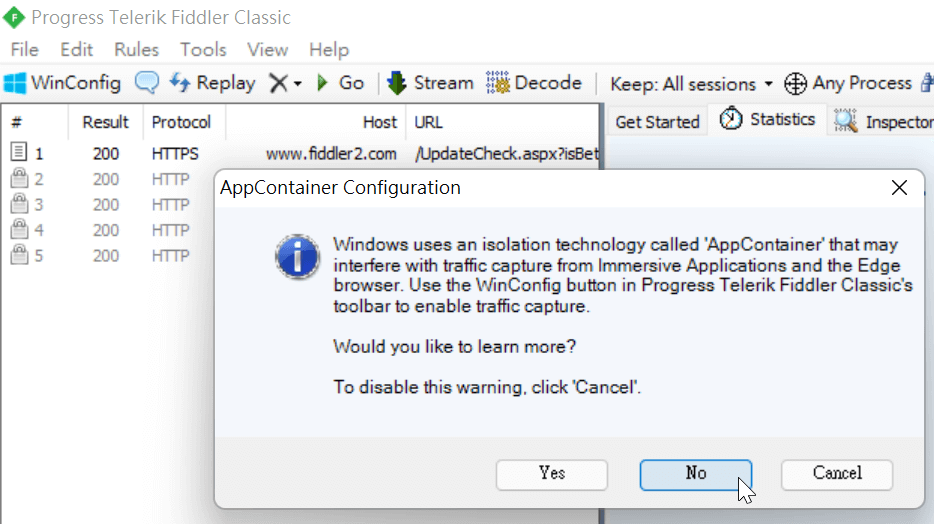Click the blue information icon in dialog
934x524 pixels.
pos(297,257)
